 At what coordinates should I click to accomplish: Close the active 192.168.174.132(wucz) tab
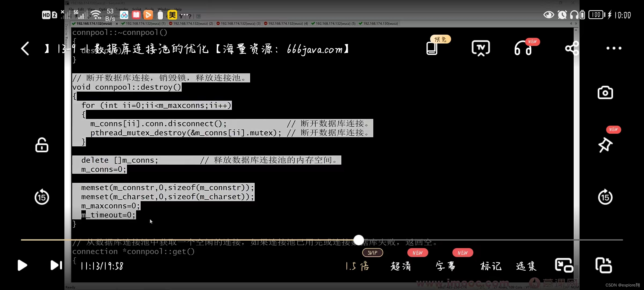click(117, 24)
